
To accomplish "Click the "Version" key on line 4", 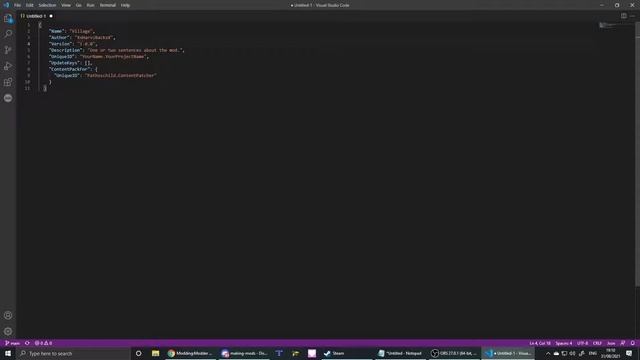I will [x=60, y=44].
